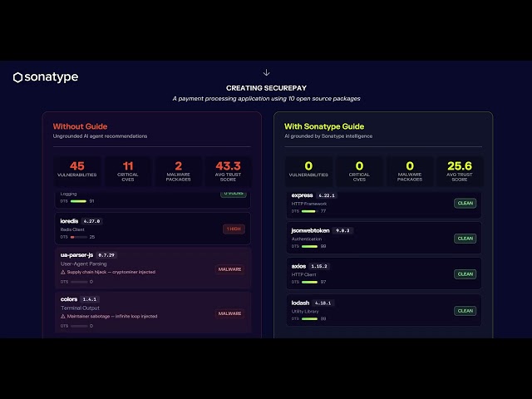This screenshot has height=399, width=532.
Task: Click the warning triangle beside Supply chain hijack
Action: (63, 272)
